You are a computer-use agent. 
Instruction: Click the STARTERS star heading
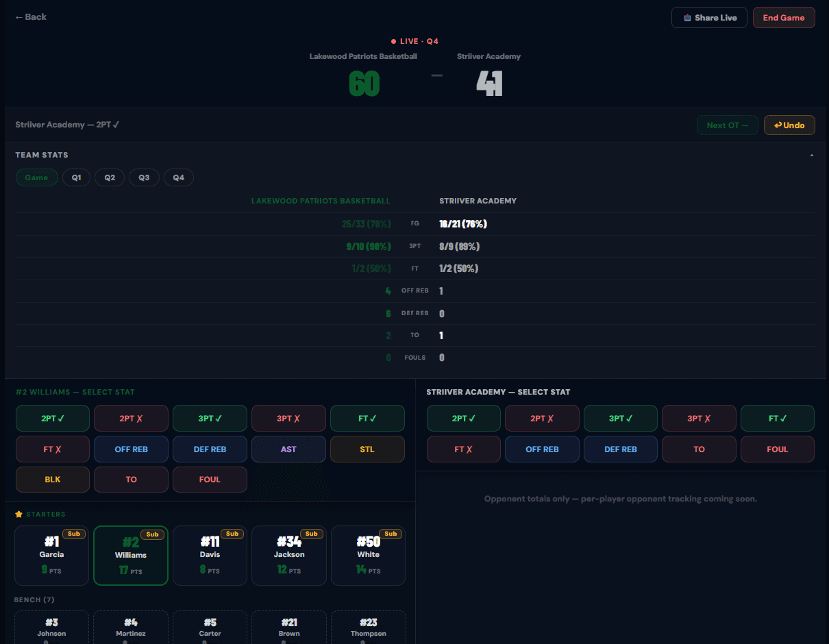click(40, 514)
